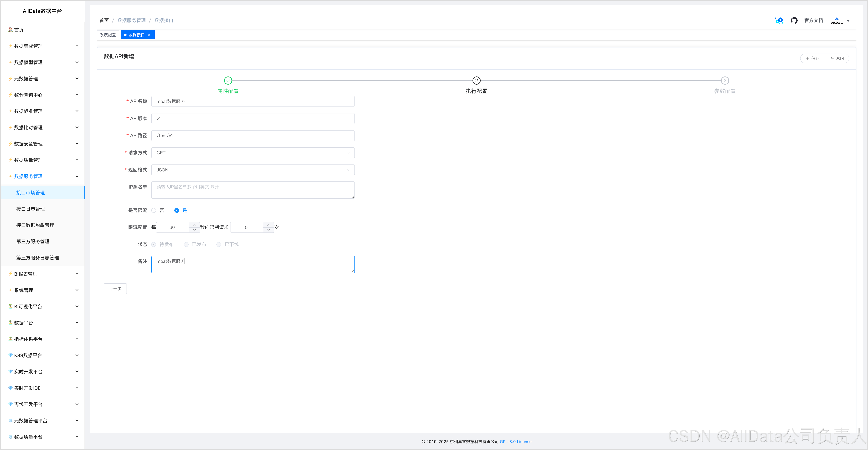Click the blue AllData logo icon in header

[779, 21]
